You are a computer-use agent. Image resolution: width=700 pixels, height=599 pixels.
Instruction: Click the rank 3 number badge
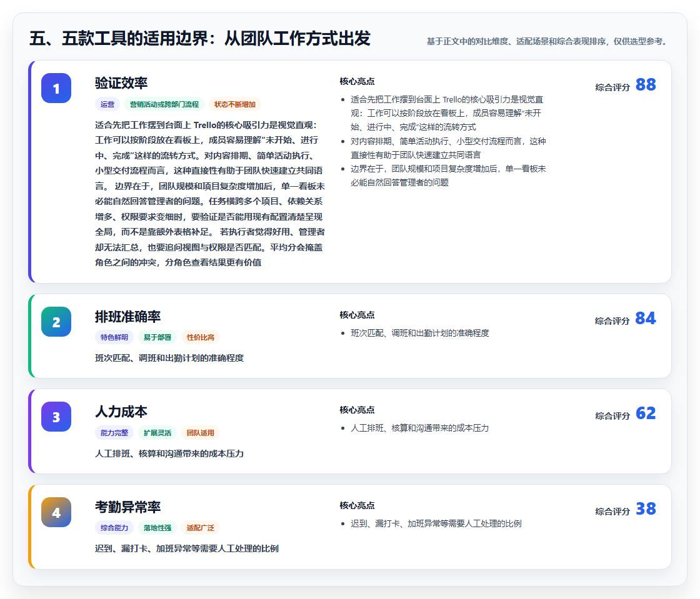click(56, 417)
